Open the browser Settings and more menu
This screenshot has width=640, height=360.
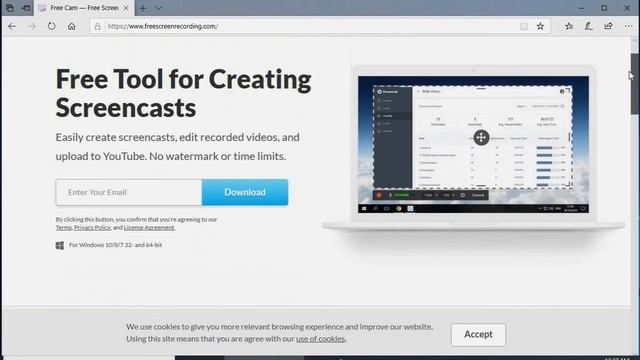click(x=628, y=26)
